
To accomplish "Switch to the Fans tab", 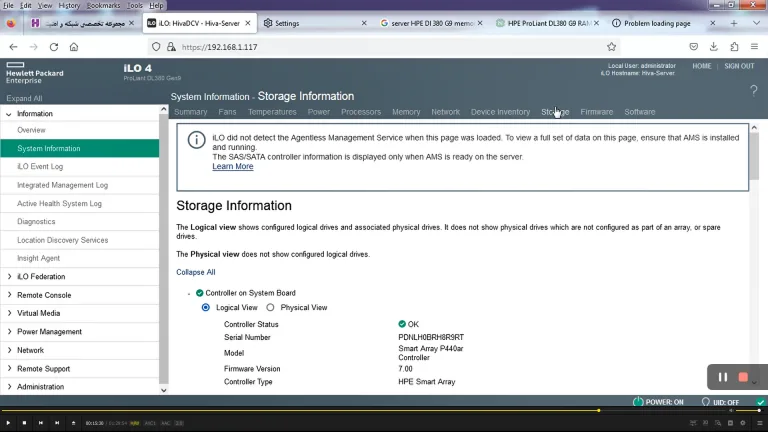I will pyautogui.click(x=227, y=112).
